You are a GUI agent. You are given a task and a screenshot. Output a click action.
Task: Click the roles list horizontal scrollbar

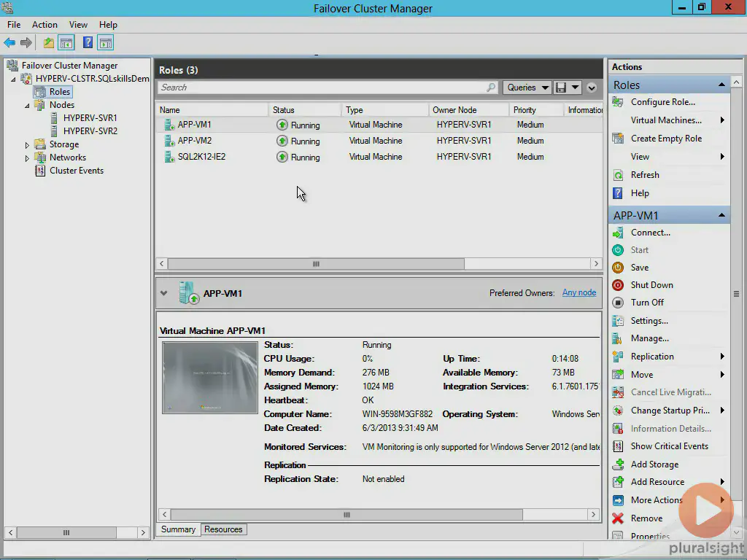pyautogui.click(x=316, y=264)
